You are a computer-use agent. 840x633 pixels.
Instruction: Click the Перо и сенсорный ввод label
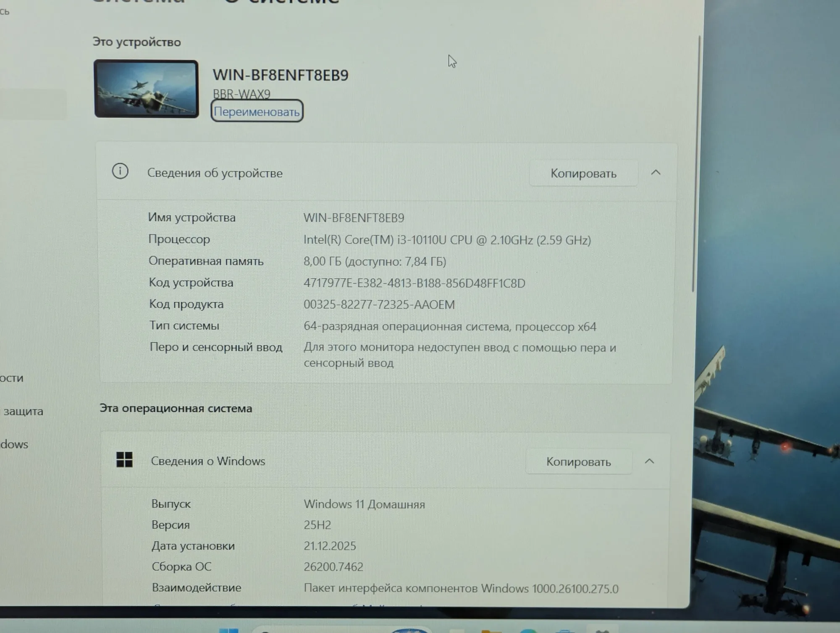click(x=216, y=347)
